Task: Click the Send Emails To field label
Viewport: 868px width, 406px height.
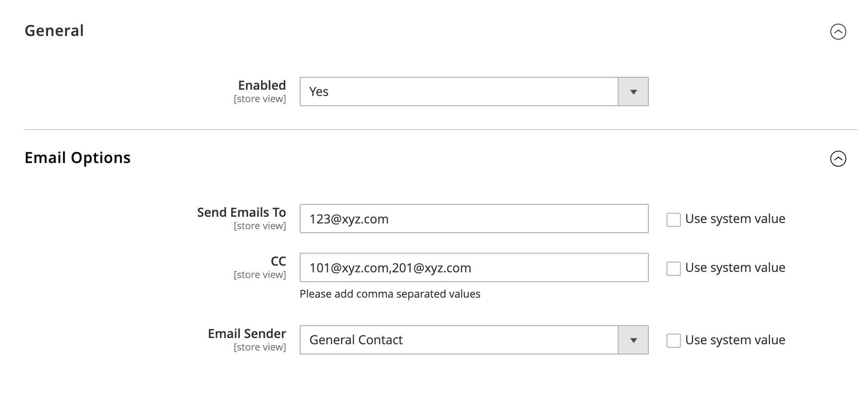Action: [241, 212]
